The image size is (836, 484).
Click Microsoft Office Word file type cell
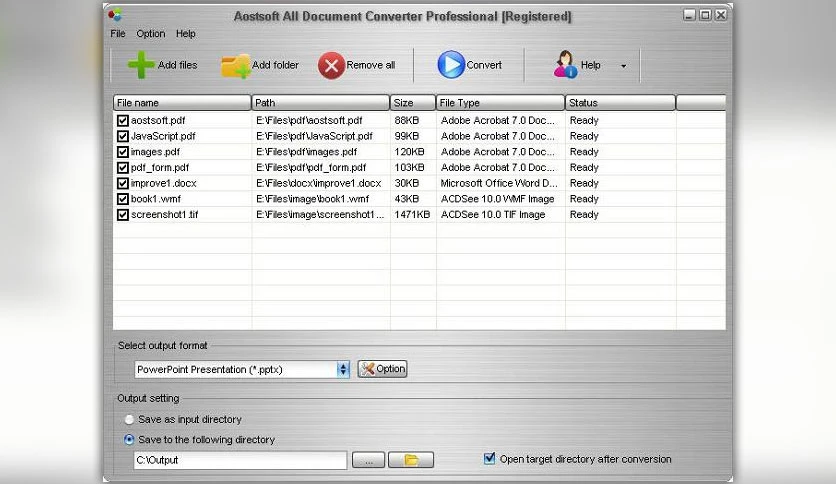[499, 183]
